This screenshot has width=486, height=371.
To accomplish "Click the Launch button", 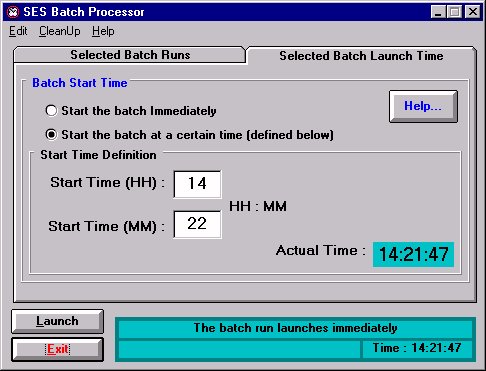I will pos(57,321).
